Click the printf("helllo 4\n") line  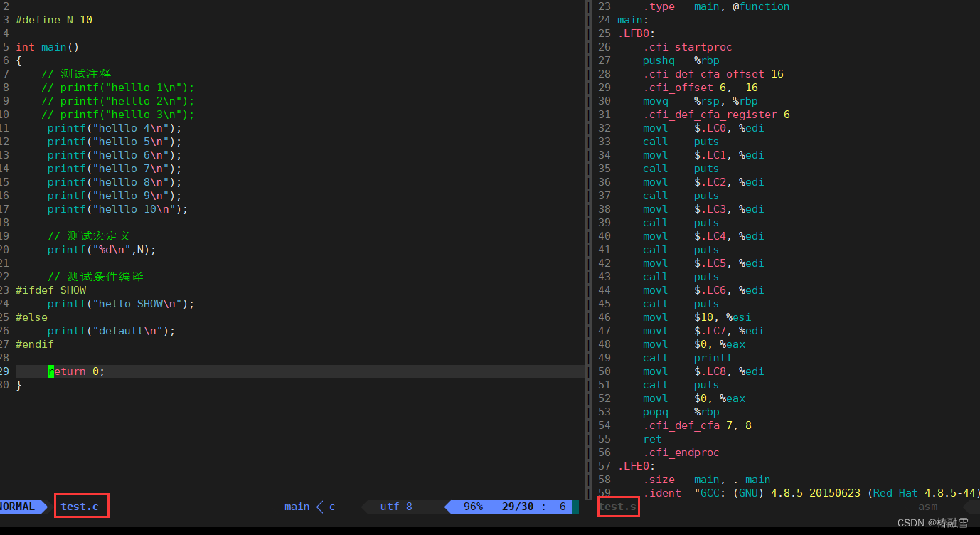coord(114,128)
